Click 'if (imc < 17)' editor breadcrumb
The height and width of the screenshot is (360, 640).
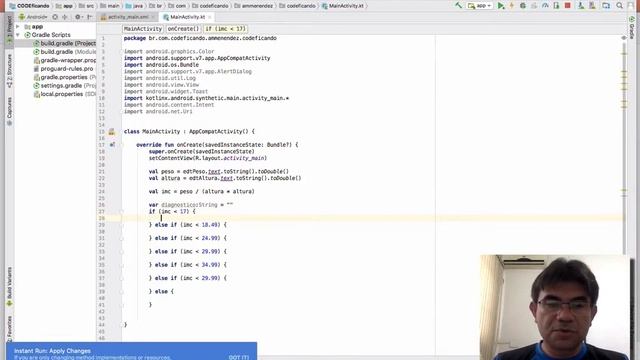225,29
